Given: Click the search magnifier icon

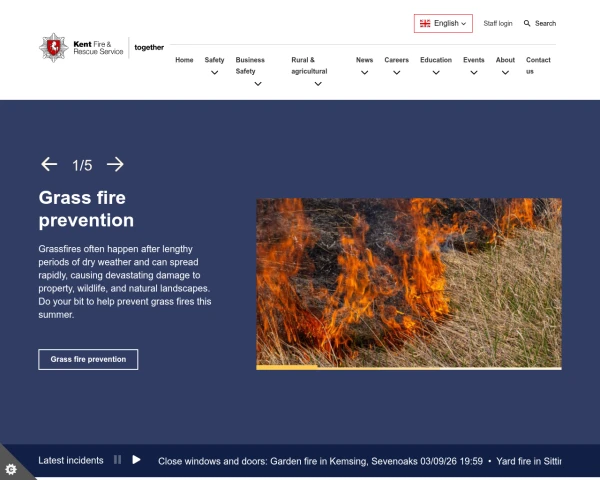Looking at the screenshot, I should pyautogui.click(x=527, y=23).
